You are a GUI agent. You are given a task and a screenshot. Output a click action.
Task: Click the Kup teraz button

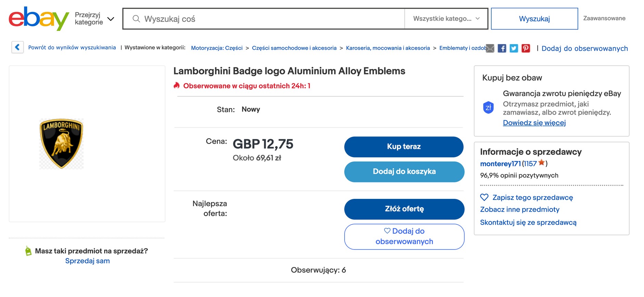pos(404,147)
